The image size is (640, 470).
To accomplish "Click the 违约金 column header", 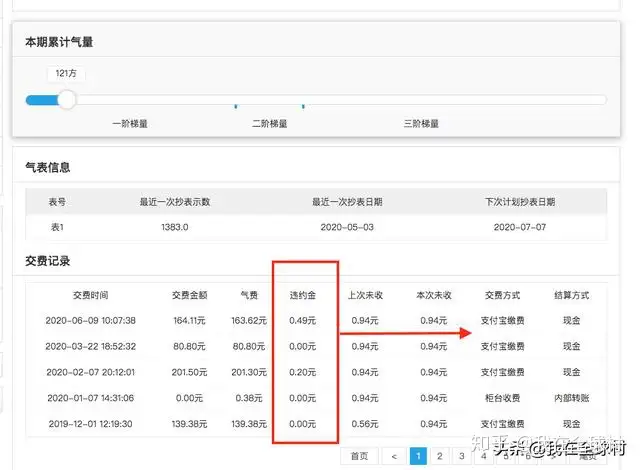I will (x=302, y=295).
